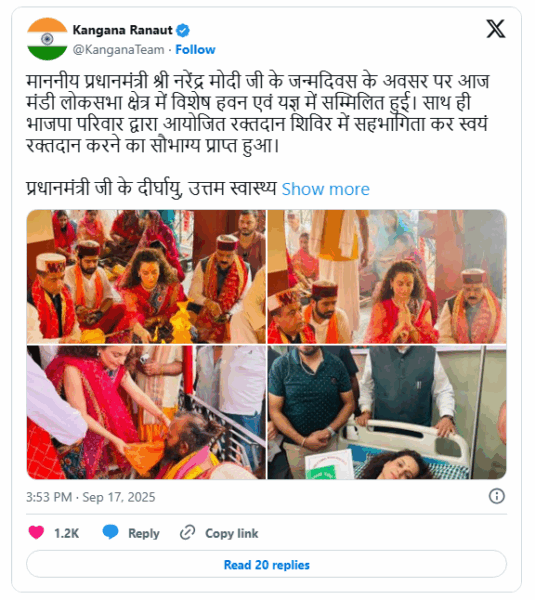Open the Kangana Ranaut display name

(122, 30)
